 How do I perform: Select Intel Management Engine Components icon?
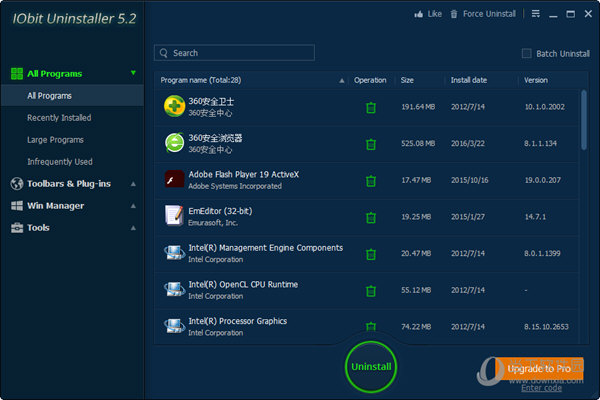[174, 252]
